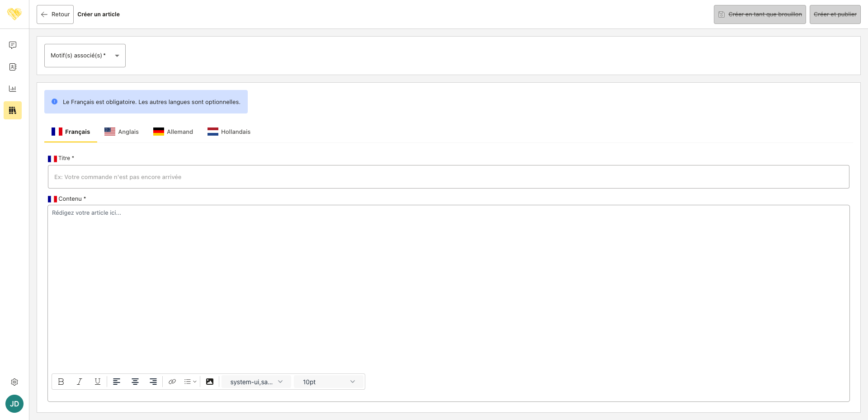
Task: Open the font family dropdown system-ui
Action: [256, 382]
